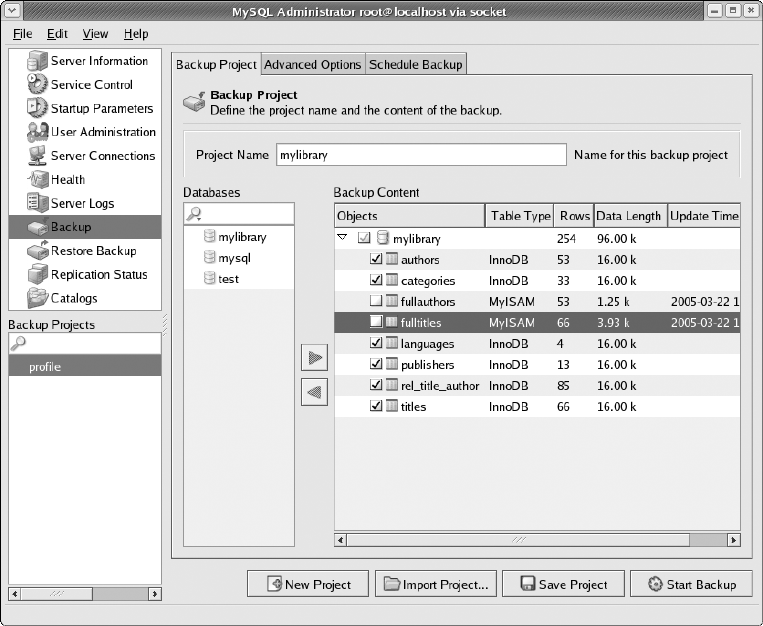Click the test database icon
Image resolution: width=763 pixels, height=626 pixels.
pos(209,278)
